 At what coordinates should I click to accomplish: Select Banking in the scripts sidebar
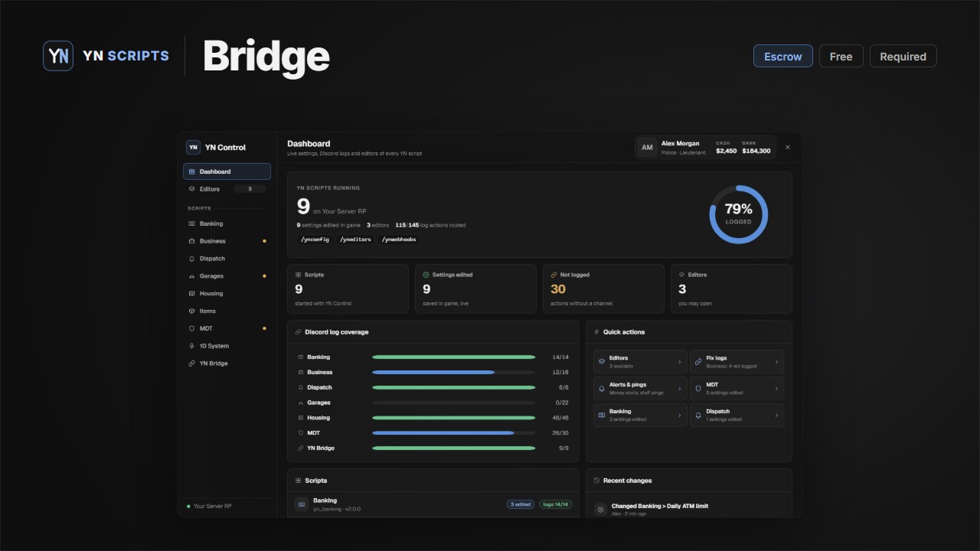coord(227,223)
